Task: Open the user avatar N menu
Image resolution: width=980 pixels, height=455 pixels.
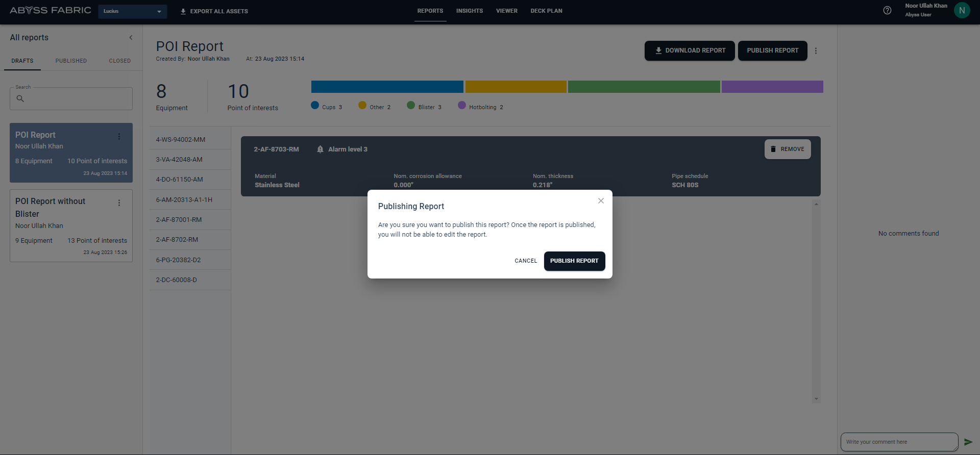Action: click(962, 11)
